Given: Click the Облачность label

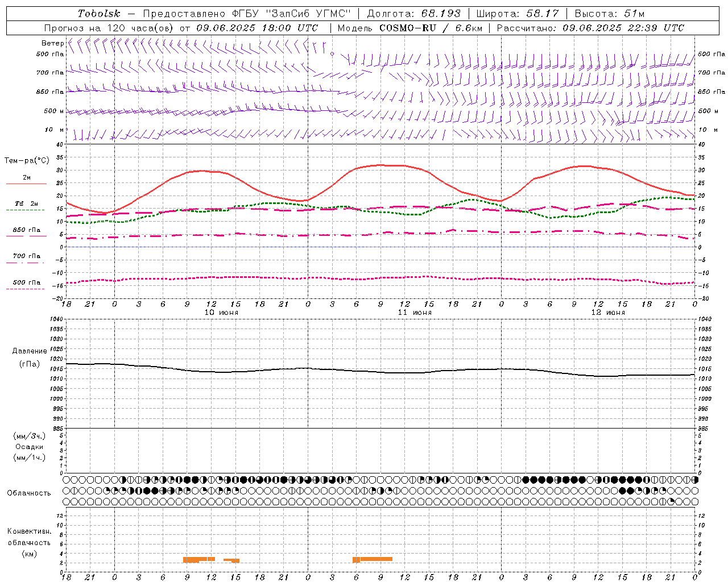Looking at the screenshot, I should [29, 493].
